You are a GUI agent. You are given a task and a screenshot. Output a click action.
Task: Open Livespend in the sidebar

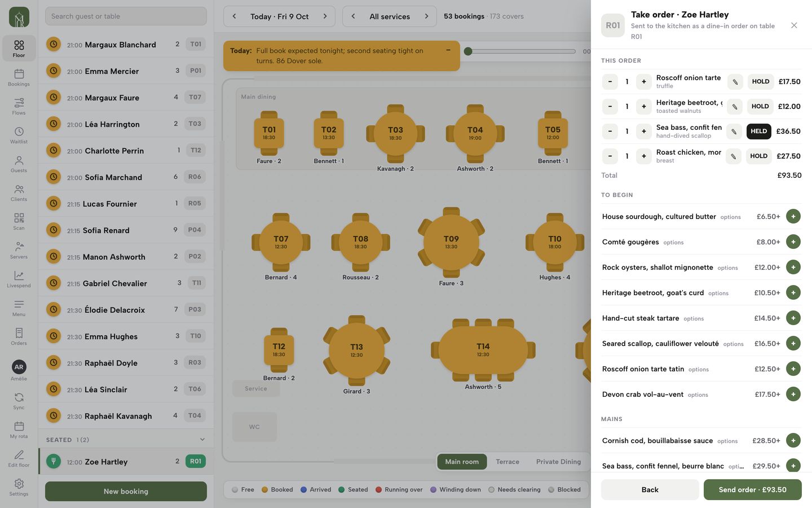tap(19, 279)
